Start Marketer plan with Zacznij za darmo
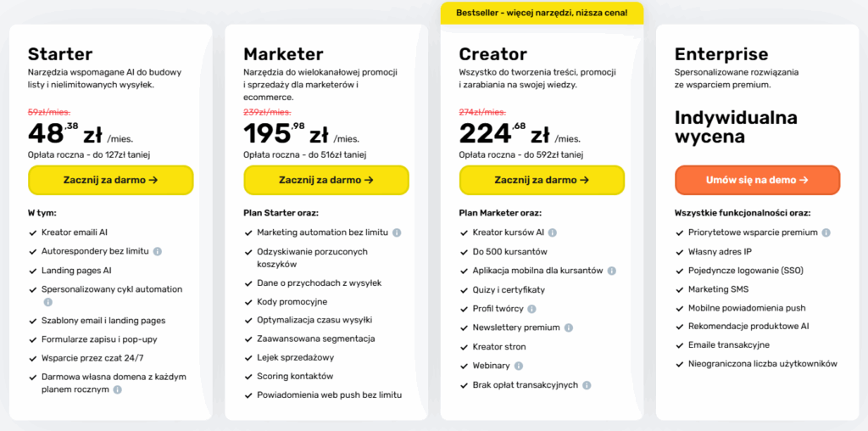 326,180
